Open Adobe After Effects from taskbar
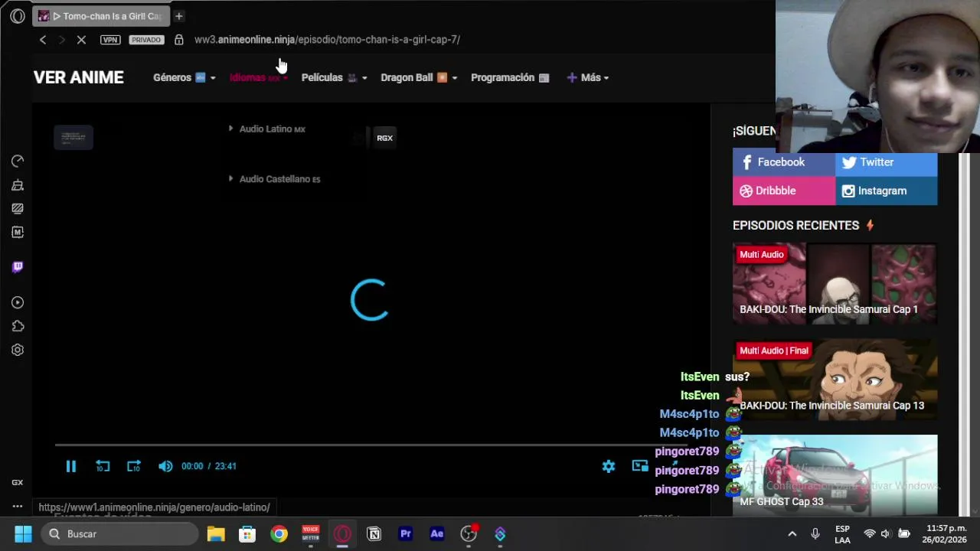980x551 pixels. point(436,534)
